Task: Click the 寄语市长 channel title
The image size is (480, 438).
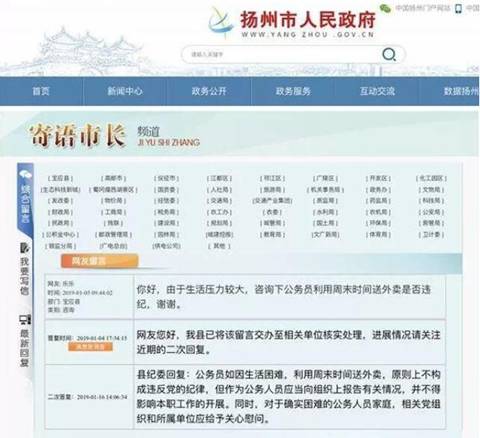Action: pos(78,136)
